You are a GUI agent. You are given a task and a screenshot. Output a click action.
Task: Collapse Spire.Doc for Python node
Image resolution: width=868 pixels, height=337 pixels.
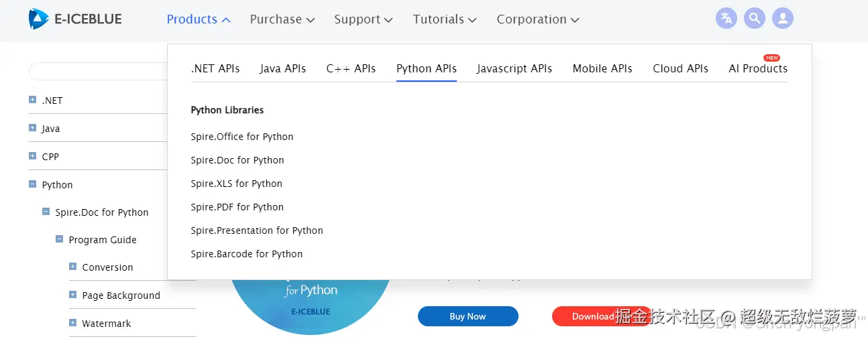click(x=46, y=212)
